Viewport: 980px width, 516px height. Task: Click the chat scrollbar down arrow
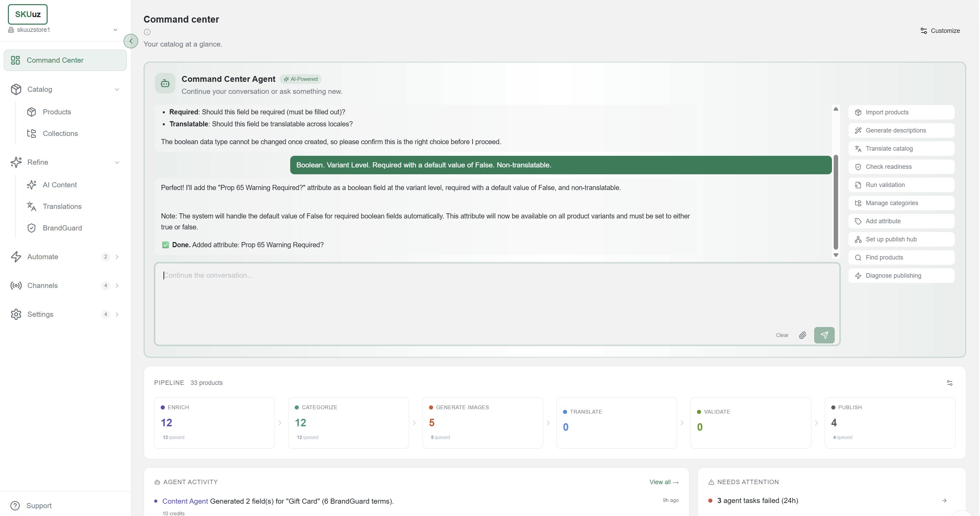click(835, 255)
